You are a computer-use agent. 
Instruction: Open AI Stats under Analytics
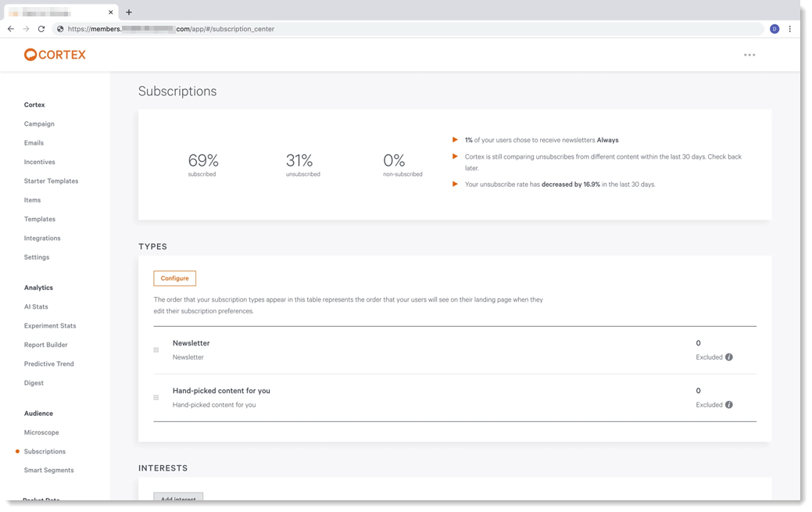coord(36,306)
